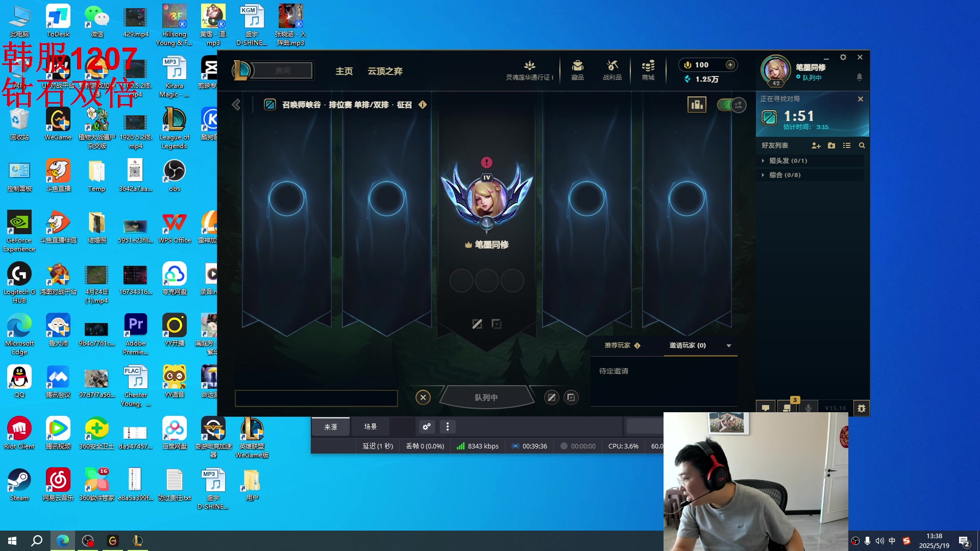Select the first role position under banner
This screenshot has width=980, height=551.
477,324
